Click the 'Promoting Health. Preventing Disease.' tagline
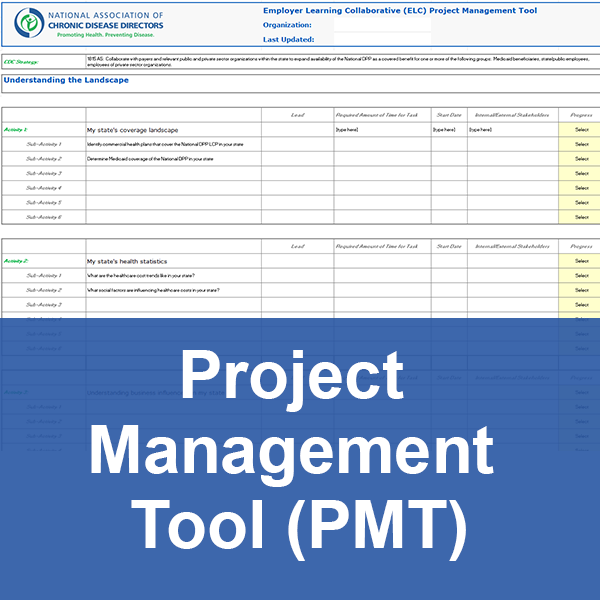The height and width of the screenshot is (600, 600). click(x=106, y=35)
